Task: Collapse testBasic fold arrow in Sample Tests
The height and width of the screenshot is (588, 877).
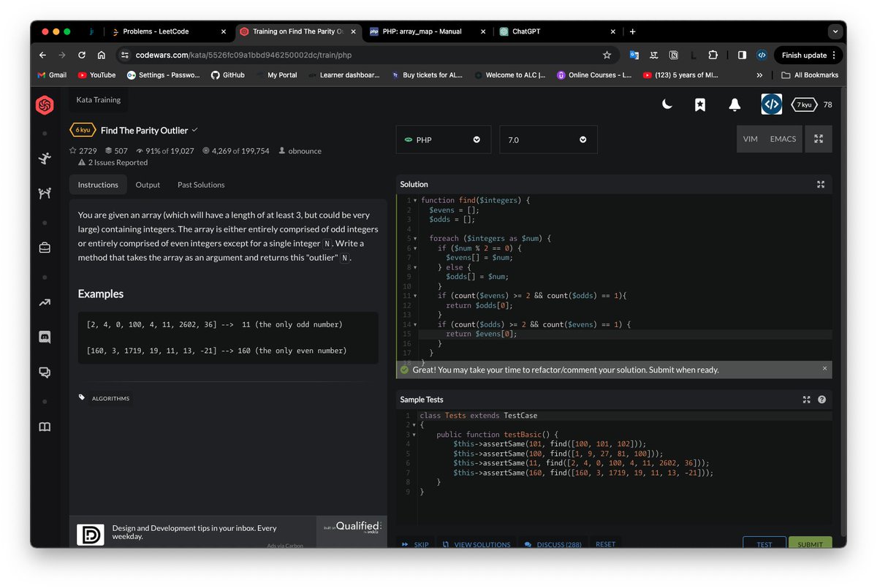Action: click(415, 435)
